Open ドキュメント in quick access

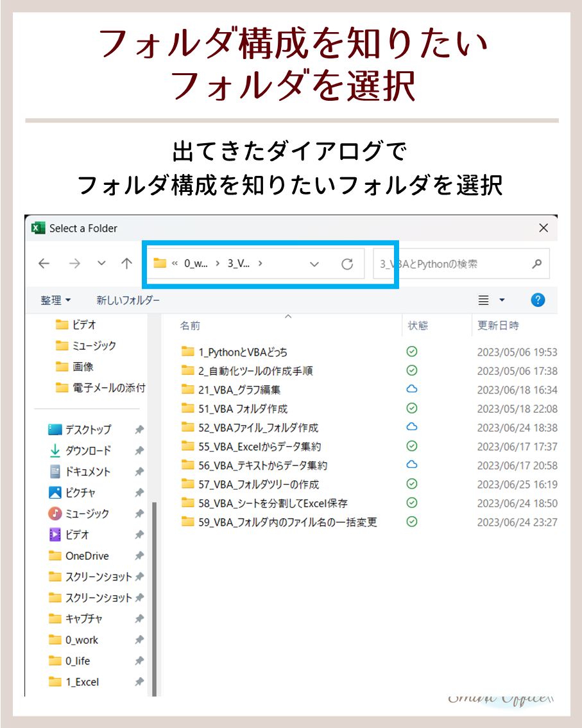pos(80,472)
